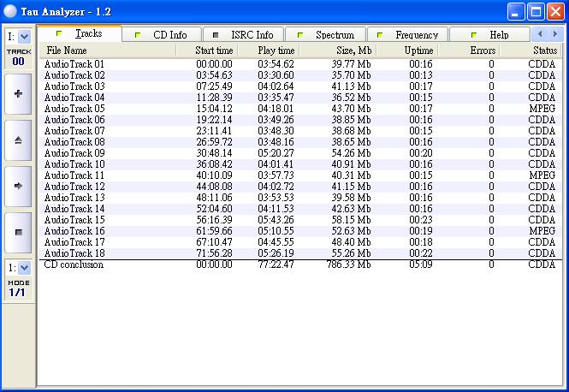Sort by Errors column header
Viewport: 569px width, 392px height.
[x=469, y=50]
